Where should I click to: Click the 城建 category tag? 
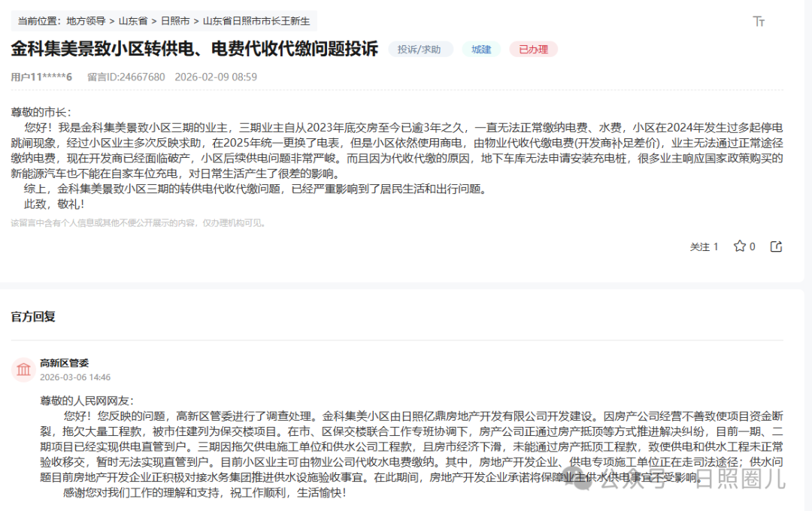click(x=481, y=49)
